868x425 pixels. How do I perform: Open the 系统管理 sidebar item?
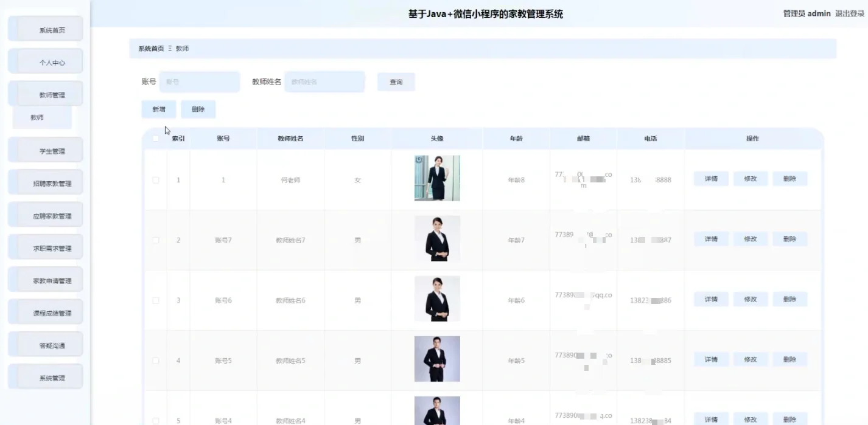45,376
